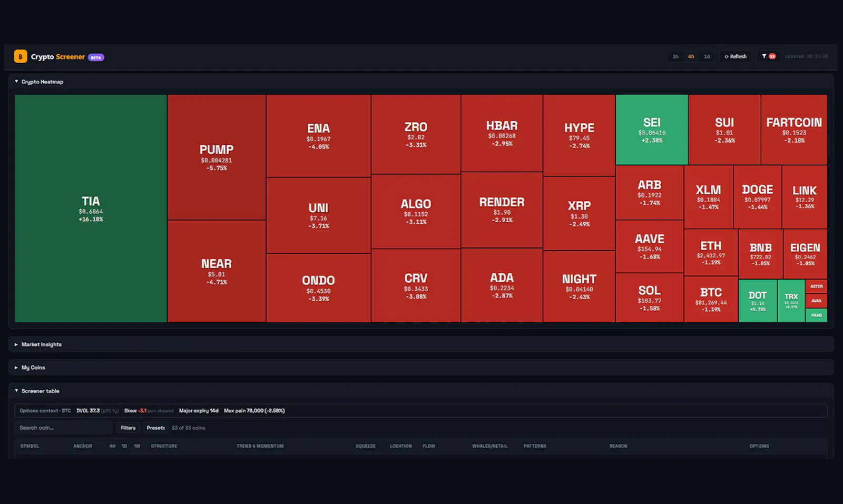Image resolution: width=843 pixels, height=504 pixels.
Task: Click the OPTIONS column header
Action: click(x=759, y=446)
